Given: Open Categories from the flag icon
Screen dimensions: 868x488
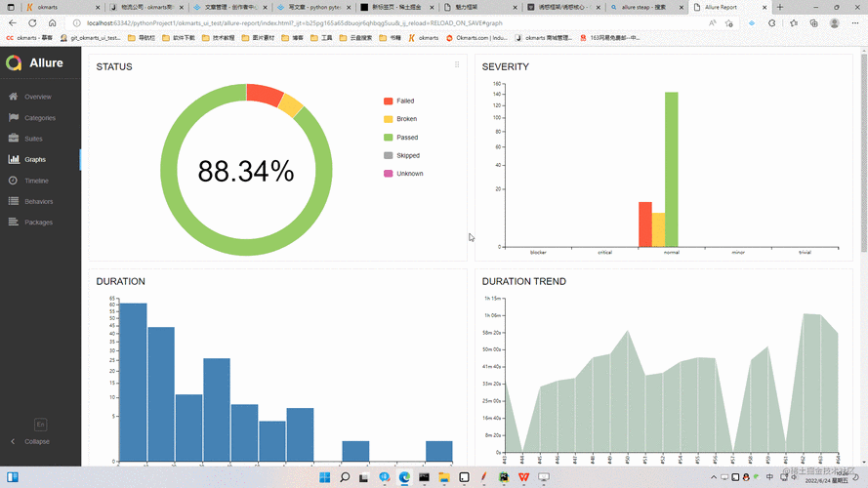Looking at the screenshot, I should [14, 118].
